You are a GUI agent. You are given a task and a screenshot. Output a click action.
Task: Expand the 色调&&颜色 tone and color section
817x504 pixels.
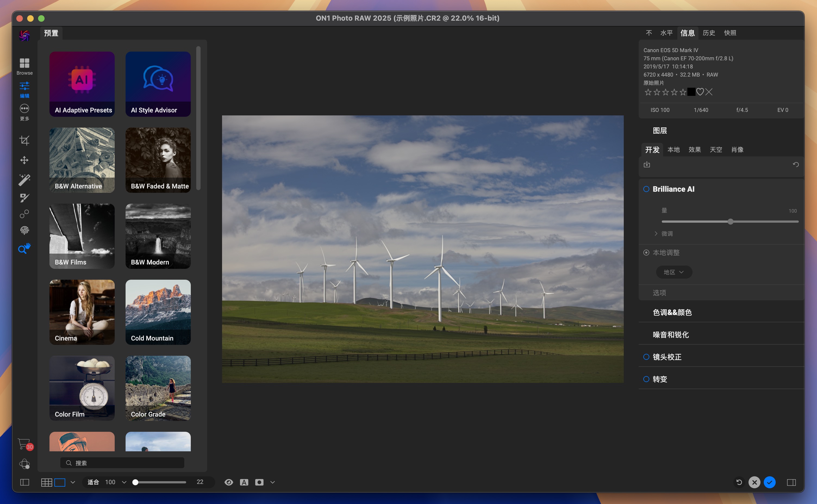[x=672, y=312]
